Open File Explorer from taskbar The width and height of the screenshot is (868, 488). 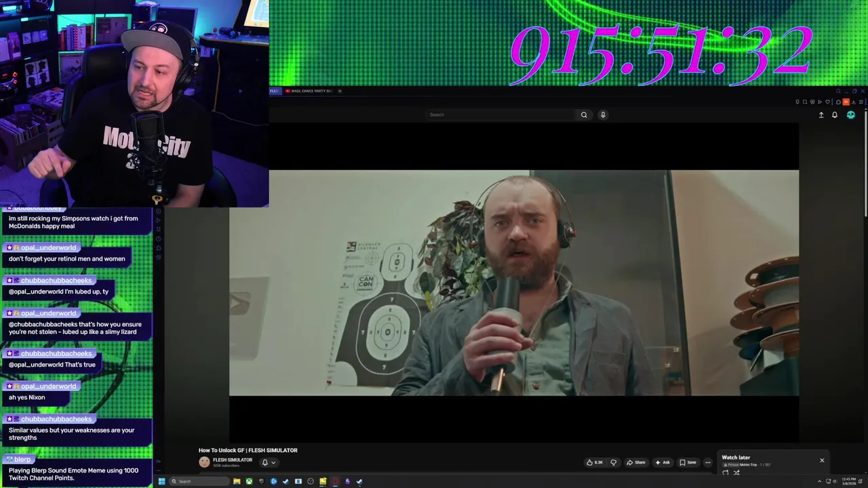click(x=237, y=481)
